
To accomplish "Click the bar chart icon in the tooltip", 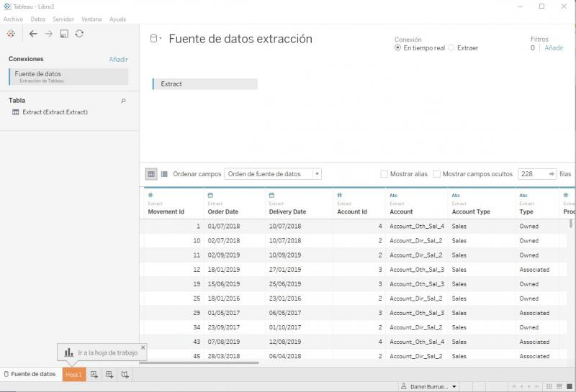I will (68, 352).
